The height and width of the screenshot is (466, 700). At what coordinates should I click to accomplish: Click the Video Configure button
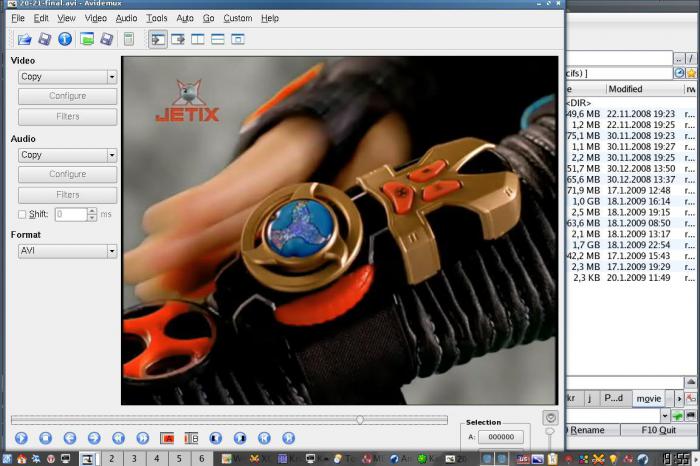point(67,96)
